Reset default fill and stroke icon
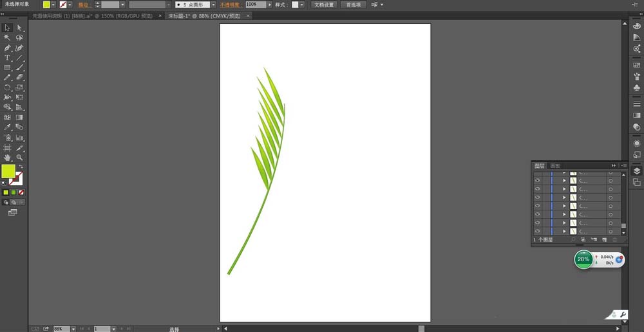This screenshot has height=332, width=644. [4, 183]
